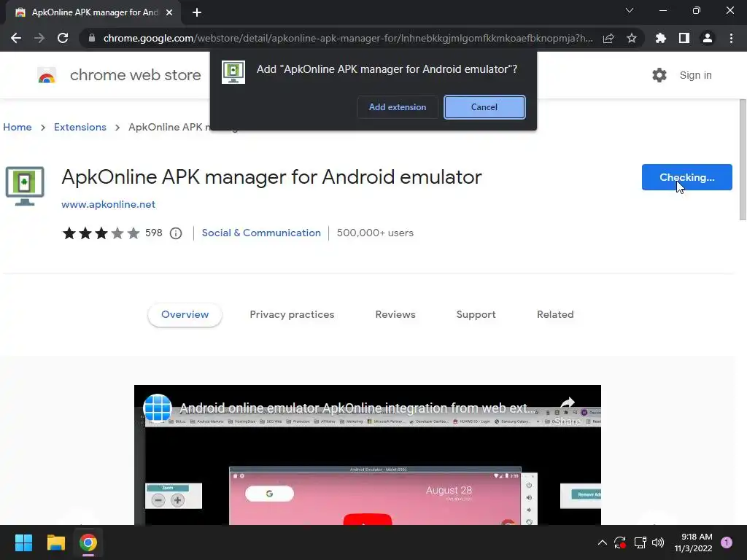Click Sign in
747x560 pixels.
(x=695, y=75)
